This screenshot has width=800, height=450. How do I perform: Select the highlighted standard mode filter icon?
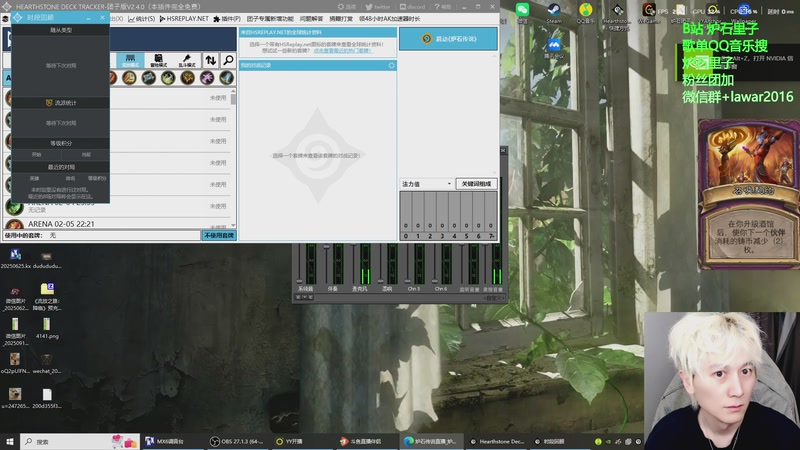coord(130,60)
